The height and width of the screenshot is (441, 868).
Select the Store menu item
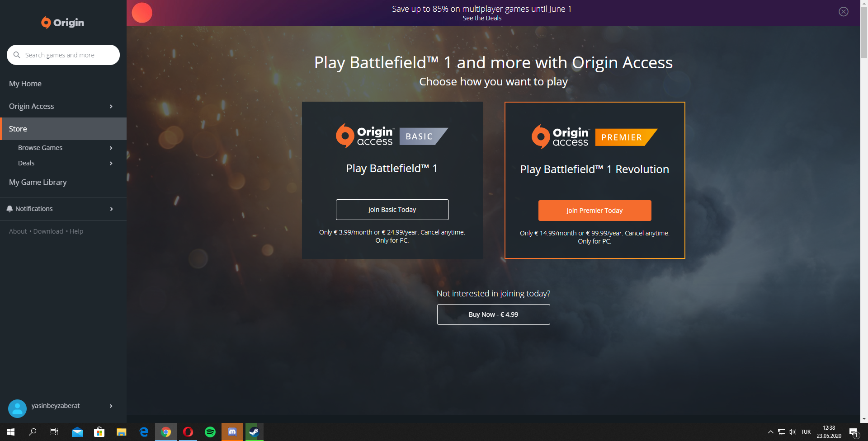[x=63, y=129]
